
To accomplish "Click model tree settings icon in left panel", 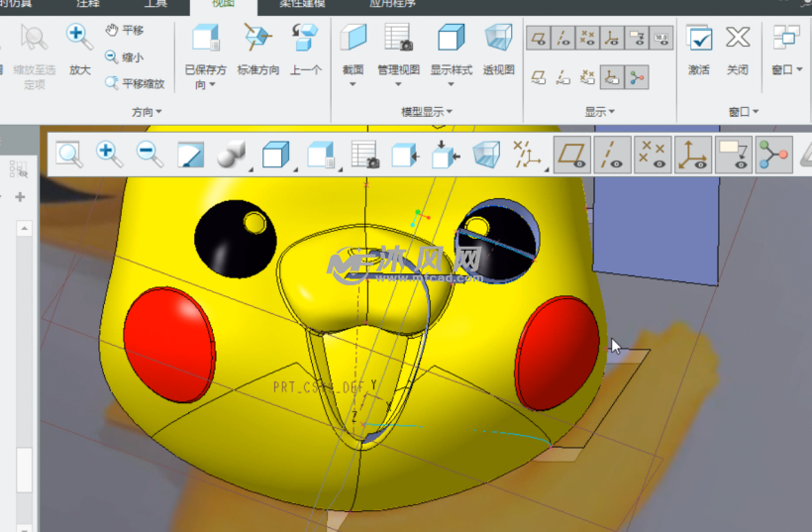I will click(18, 168).
